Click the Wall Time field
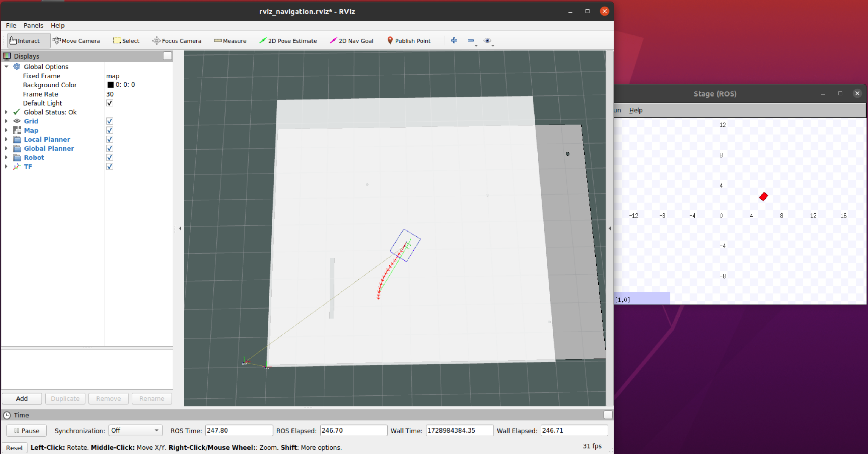This screenshot has height=454, width=868. pyautogui.click(x=460, y=430)
